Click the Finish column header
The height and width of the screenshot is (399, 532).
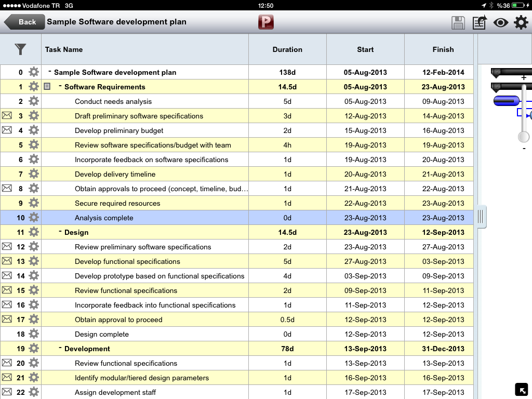(443, 49)
